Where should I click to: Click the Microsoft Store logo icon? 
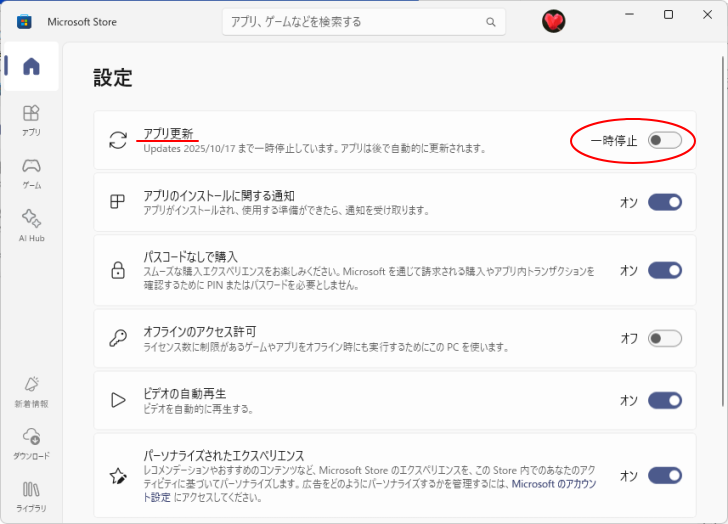click(24, 22)
